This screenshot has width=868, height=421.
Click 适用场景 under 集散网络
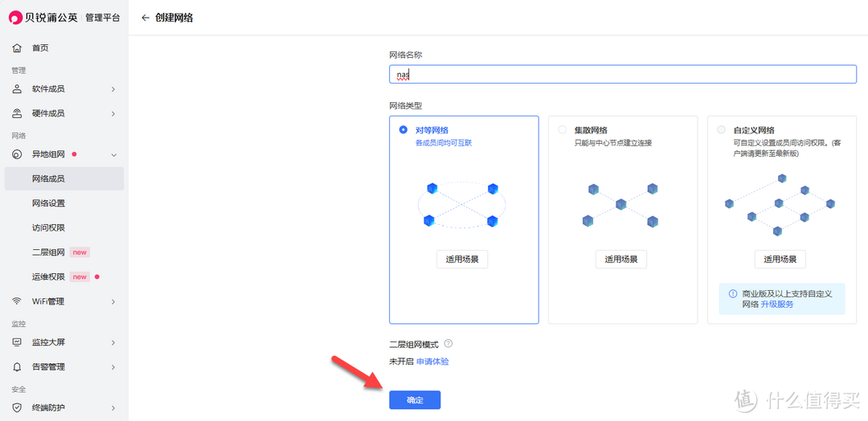[621, 259]
